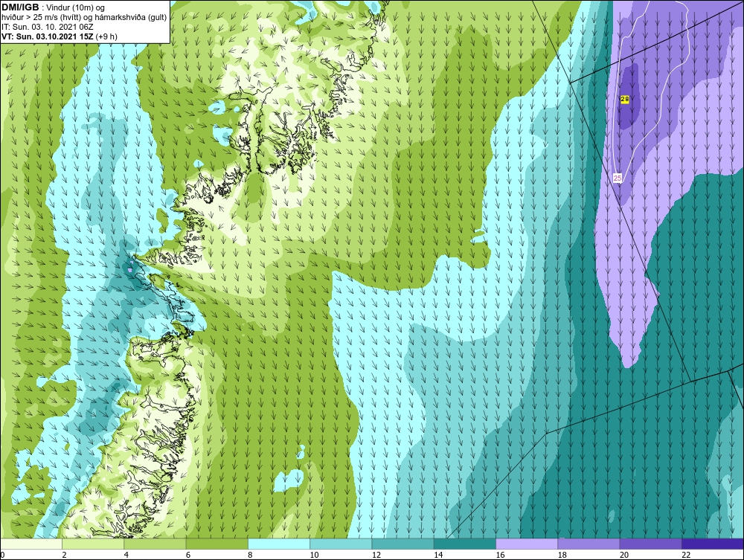Click the legend scale number "4"
Screen dimensions: 744x560
[126, 556]
